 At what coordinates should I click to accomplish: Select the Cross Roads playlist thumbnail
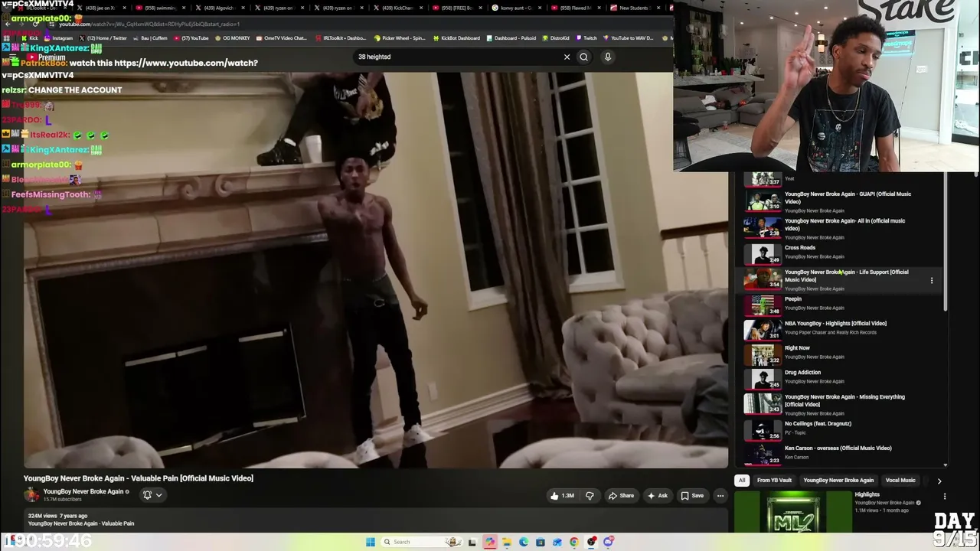763,254
